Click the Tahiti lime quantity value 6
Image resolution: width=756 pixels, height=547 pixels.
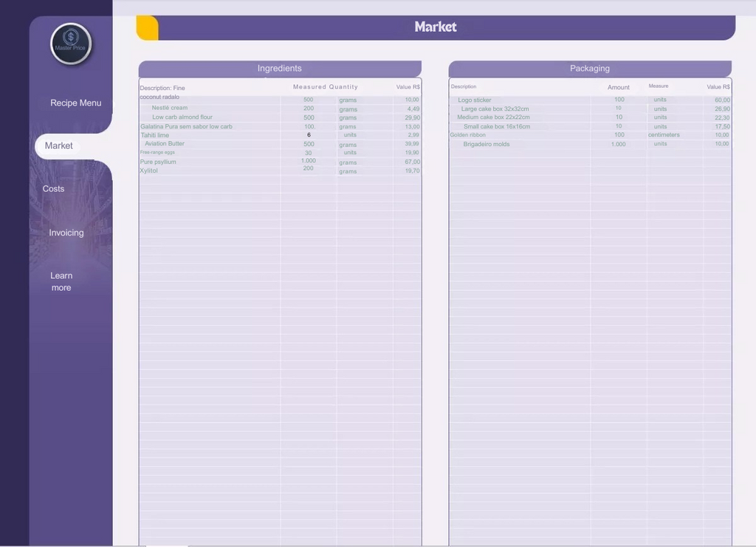tap(309, 135)
